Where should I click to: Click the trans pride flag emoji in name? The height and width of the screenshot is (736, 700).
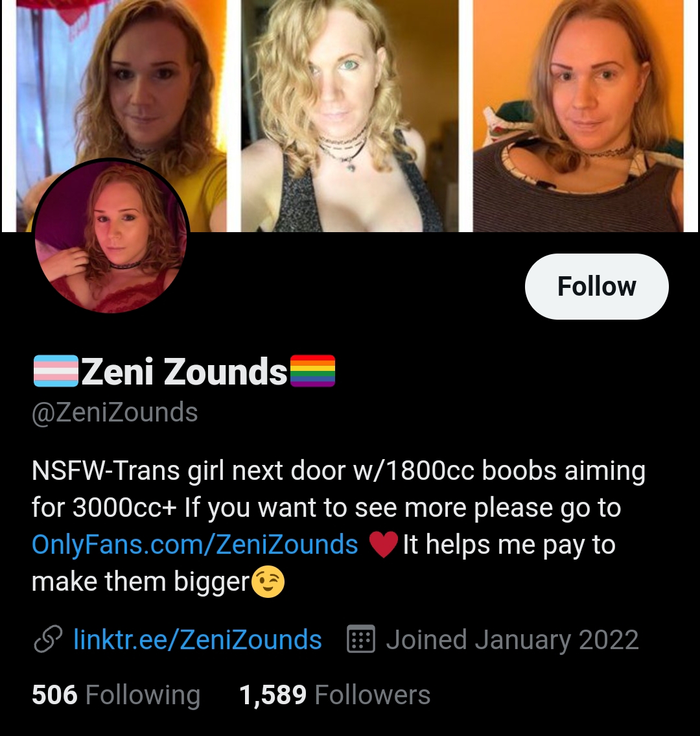point(56,372)
